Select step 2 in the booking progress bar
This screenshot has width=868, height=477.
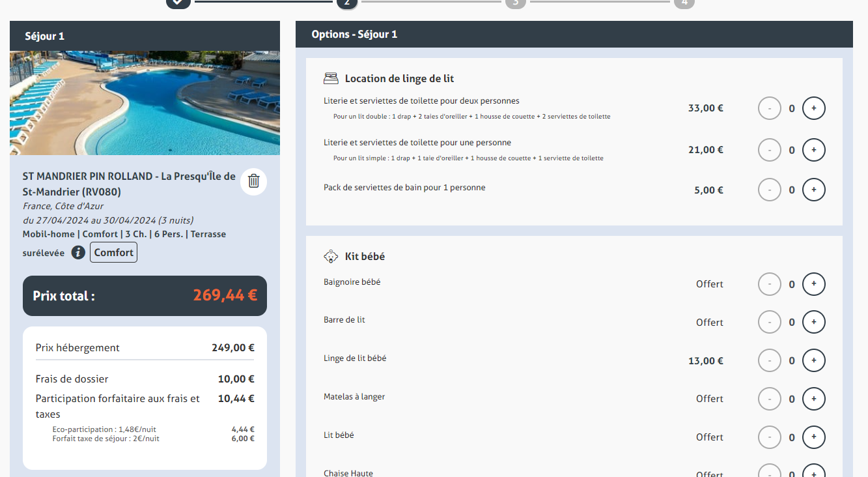[x=346, y=3]
